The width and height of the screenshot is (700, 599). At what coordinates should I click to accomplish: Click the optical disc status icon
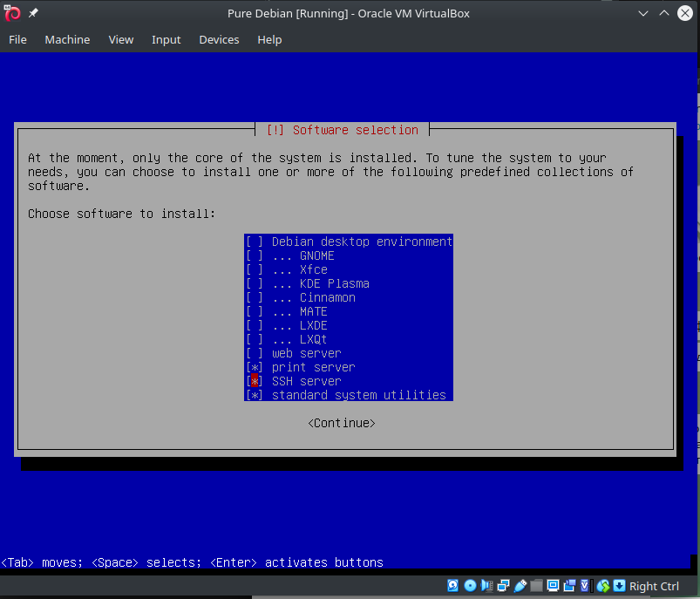470,585
